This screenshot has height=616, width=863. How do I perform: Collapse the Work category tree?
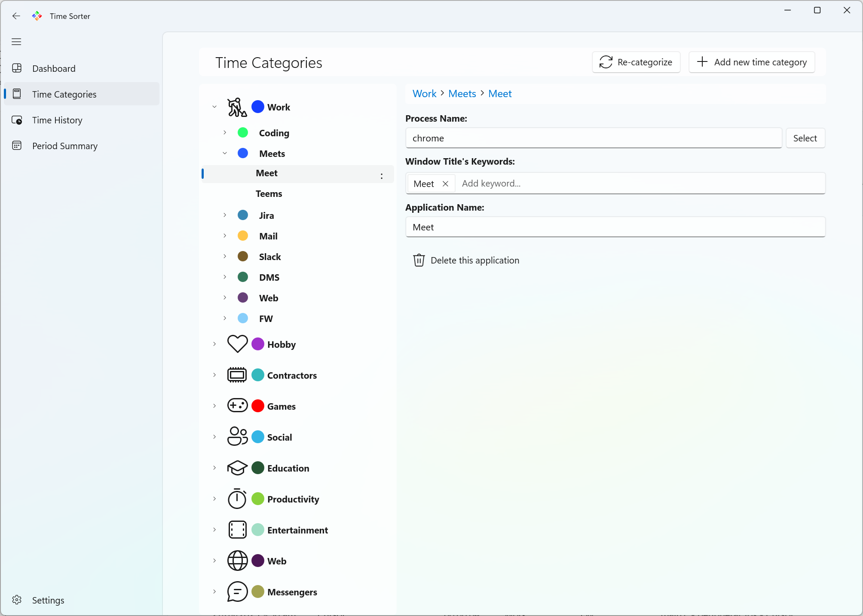[x=214, y=107]
